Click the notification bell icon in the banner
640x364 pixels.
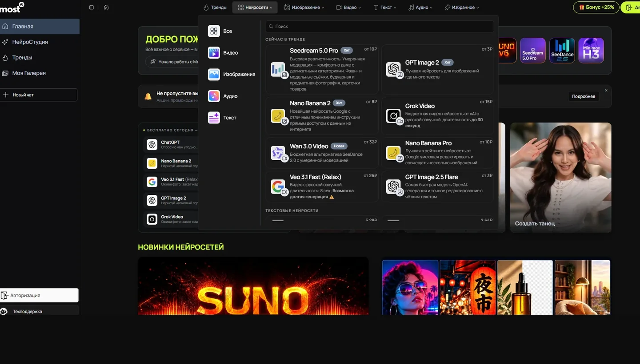pos(148,96)
